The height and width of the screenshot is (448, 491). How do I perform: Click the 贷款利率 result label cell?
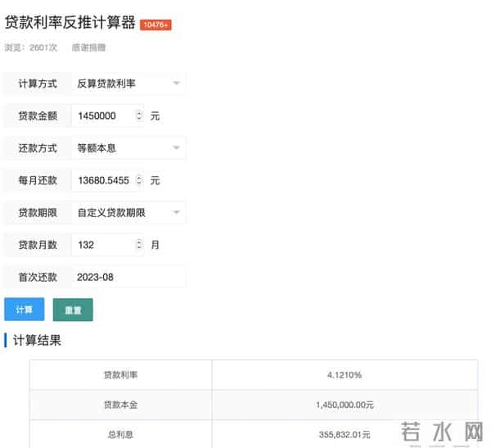120,375
